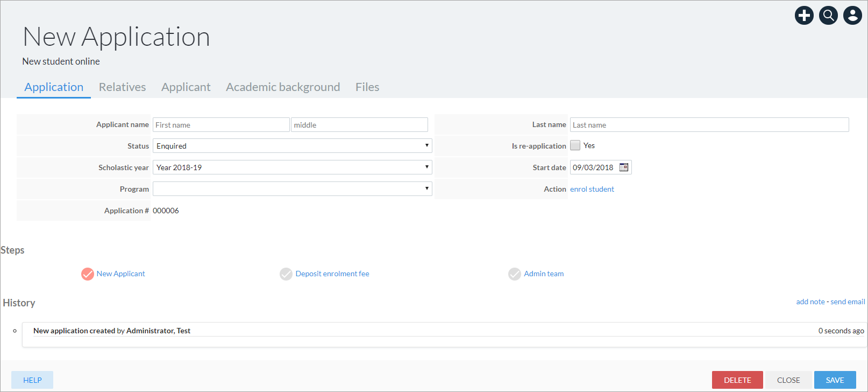This screenshot has width=868, height=392.
Task: Click the HELP button
Action: click(32, 380)
